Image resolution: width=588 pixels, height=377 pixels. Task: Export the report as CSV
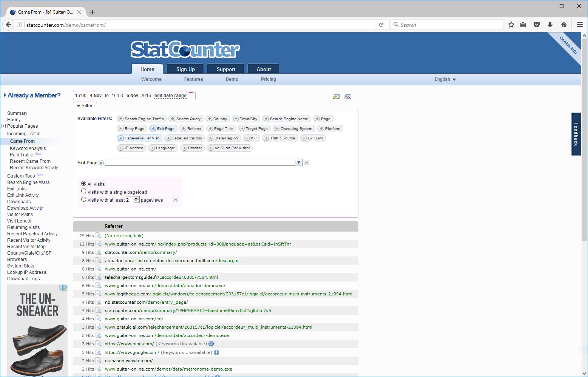click(x=347, y=96)
